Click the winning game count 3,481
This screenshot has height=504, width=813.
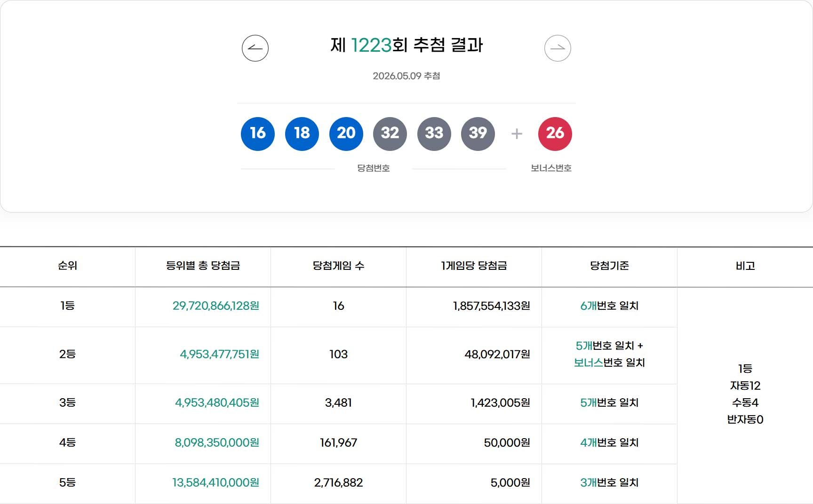339,402
